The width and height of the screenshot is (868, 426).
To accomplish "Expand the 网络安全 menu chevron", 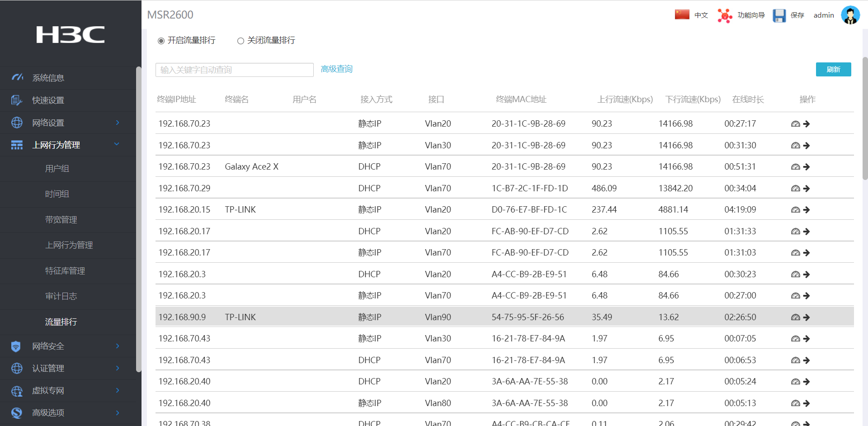I will (118, 346).
